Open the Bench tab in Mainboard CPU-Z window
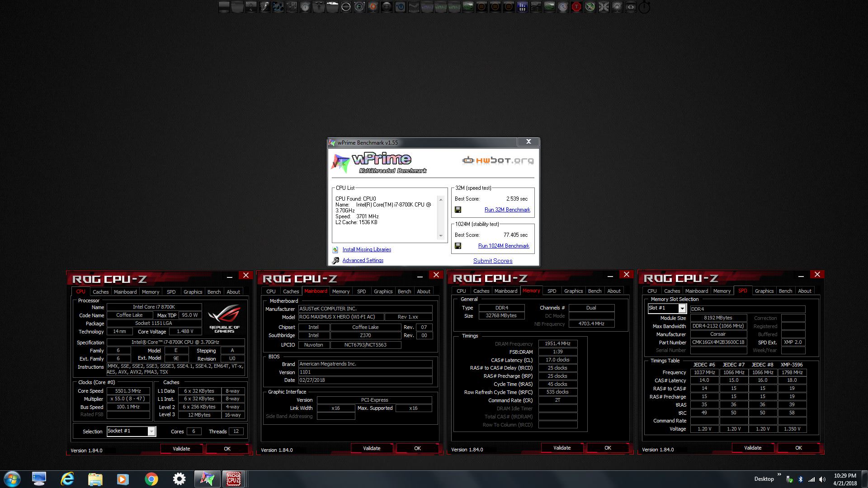This screenshot has height=488, width=868. click(x=404, y=291)
